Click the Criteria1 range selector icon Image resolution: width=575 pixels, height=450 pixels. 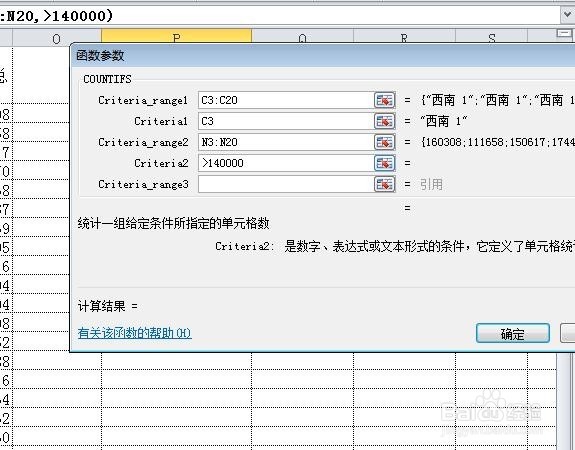384,121
